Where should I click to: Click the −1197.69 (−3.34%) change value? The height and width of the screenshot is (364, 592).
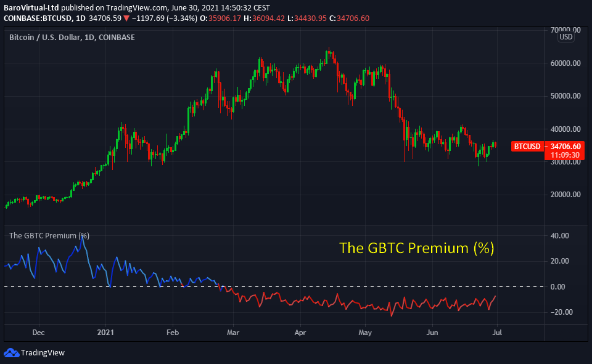(x=164, y=18)
